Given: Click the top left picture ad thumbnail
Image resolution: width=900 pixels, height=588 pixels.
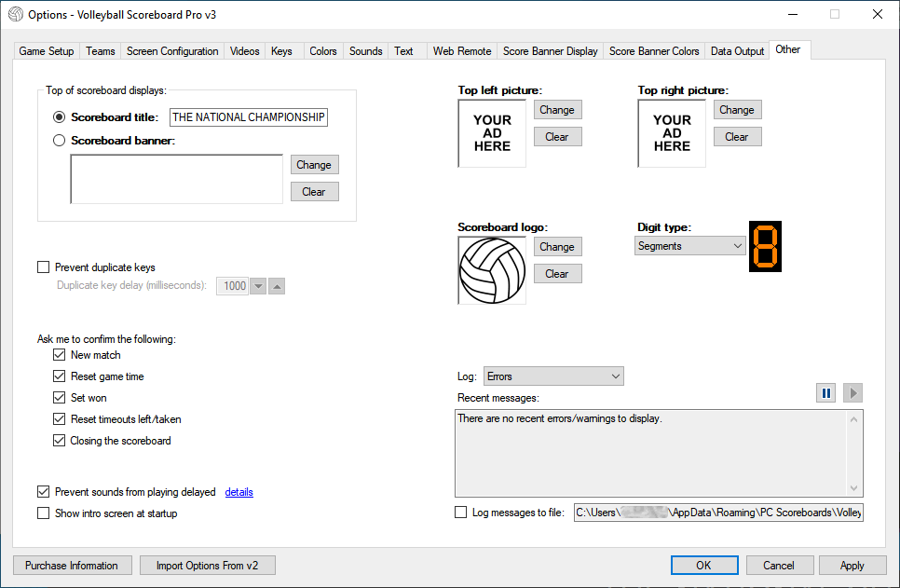Looking at the screenshot, I should tap(492, 133).
